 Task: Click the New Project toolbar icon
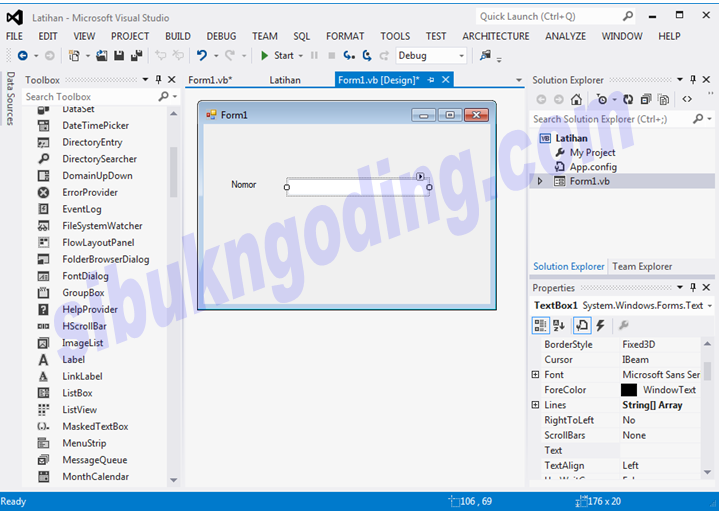(x=74, y=56)
